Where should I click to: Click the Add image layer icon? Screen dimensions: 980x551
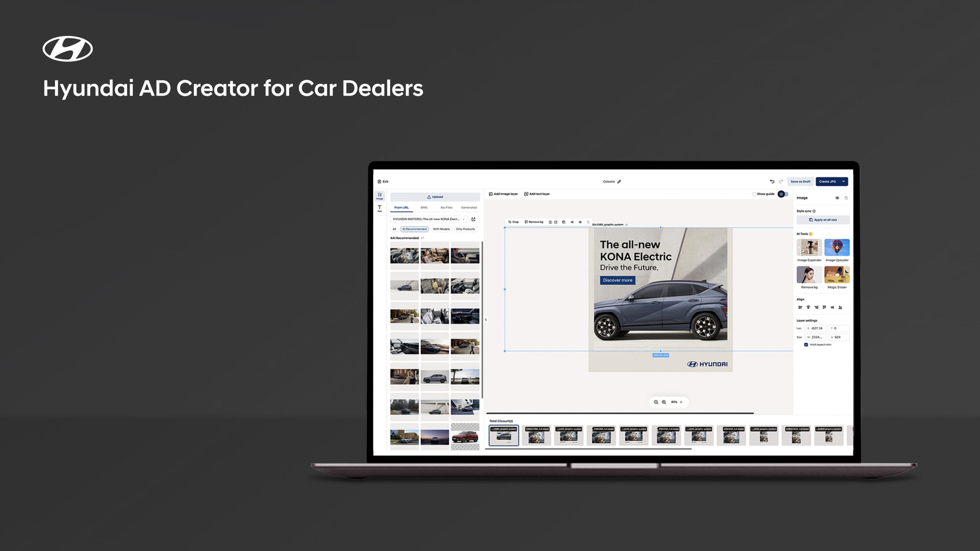tap(491, 194)
